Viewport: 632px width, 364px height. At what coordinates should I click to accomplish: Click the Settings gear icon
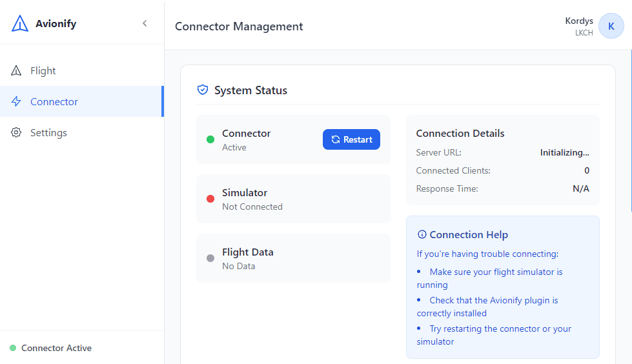(17, 133)
